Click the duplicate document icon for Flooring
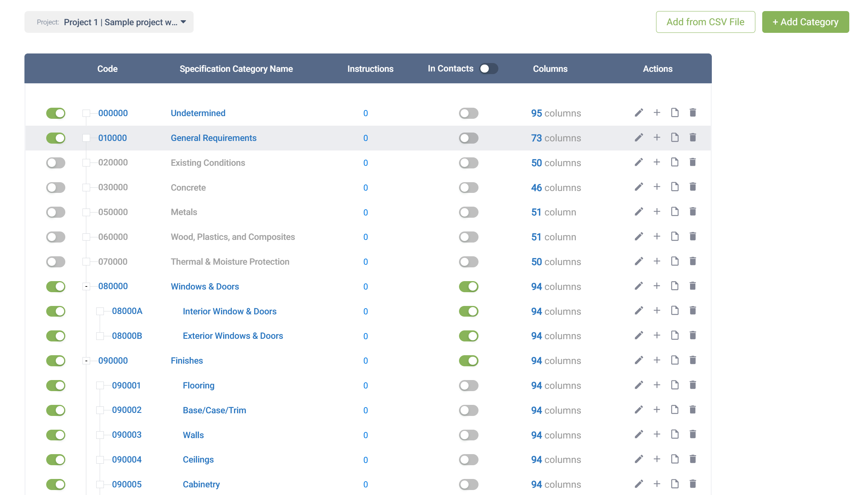 click(x=674, y=385)
